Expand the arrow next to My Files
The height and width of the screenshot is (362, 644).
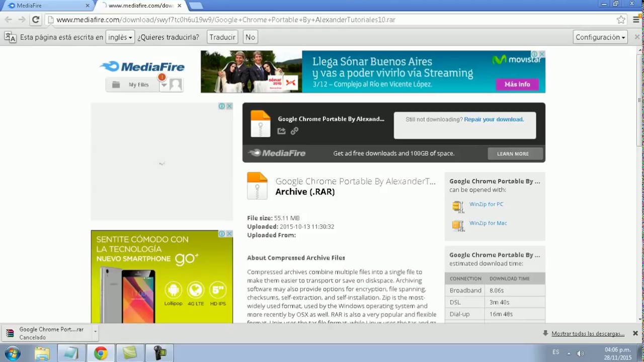coord(164,85)
